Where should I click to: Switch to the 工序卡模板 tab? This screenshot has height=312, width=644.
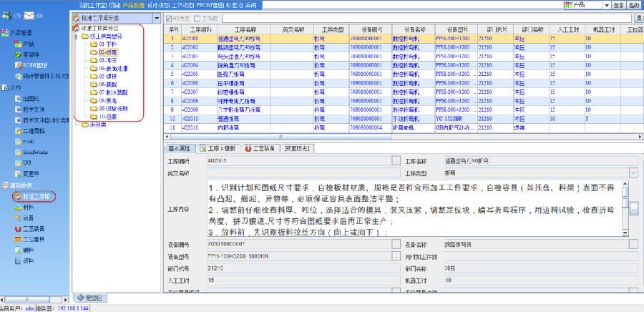[218, 149]
